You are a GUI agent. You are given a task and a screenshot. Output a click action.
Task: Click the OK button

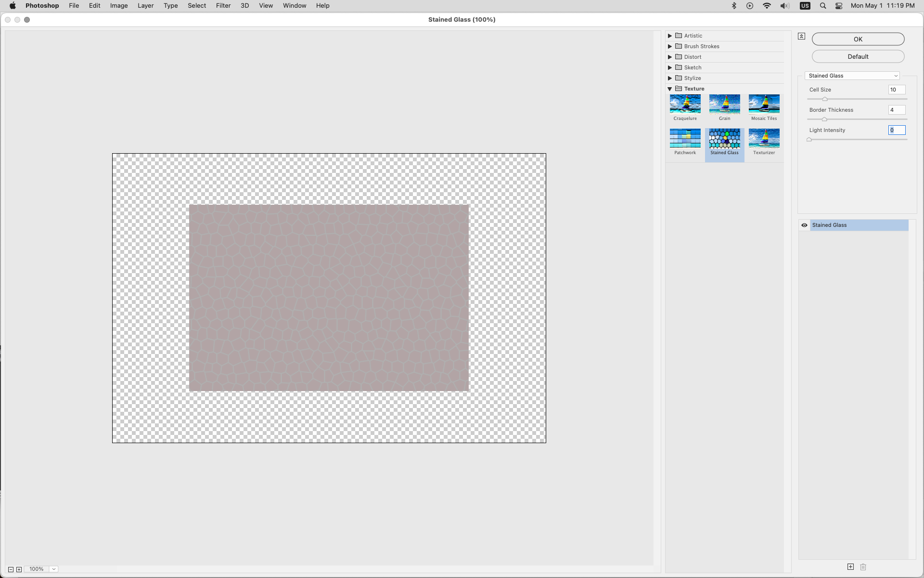pos(858,39)
